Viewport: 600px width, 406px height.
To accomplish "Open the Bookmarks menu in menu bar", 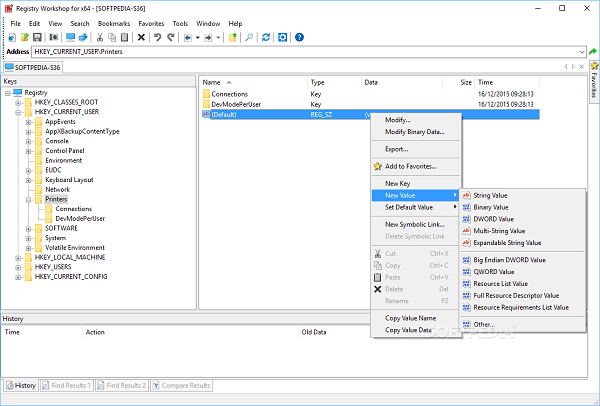I will 113,23.
